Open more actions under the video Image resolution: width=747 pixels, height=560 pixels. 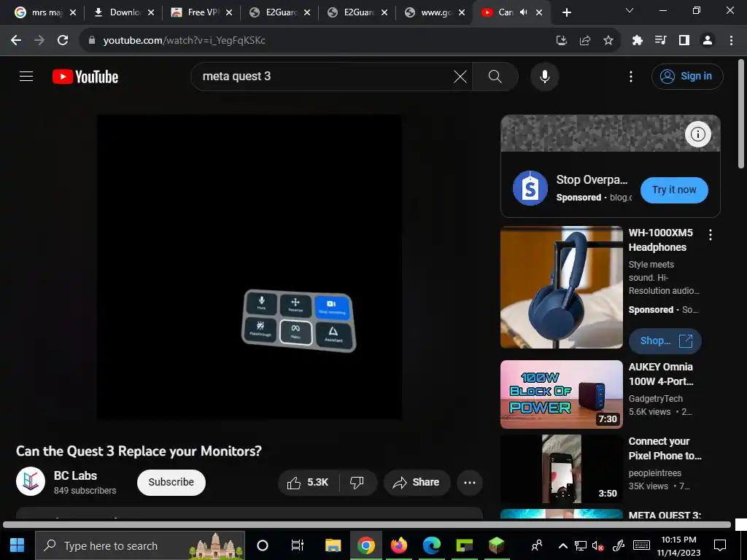point(469,483)
